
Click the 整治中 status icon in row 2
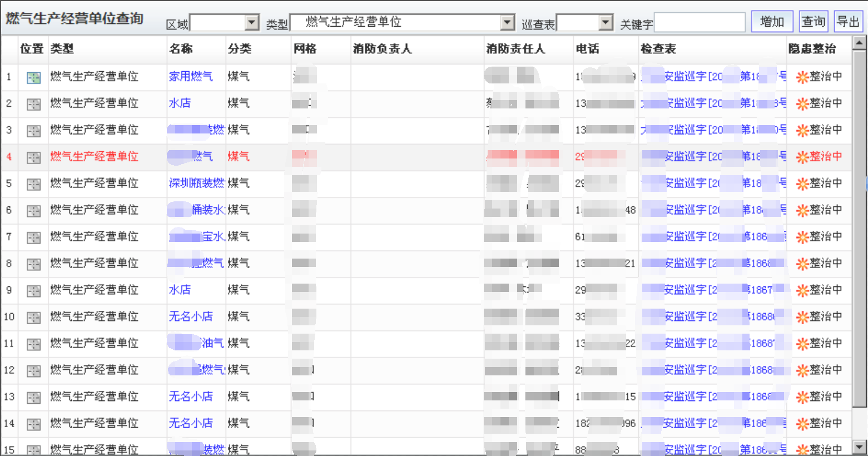802,103
